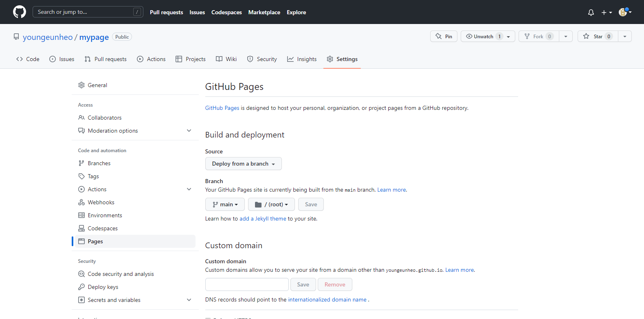Open user avatar menu

tap(625, 12)
